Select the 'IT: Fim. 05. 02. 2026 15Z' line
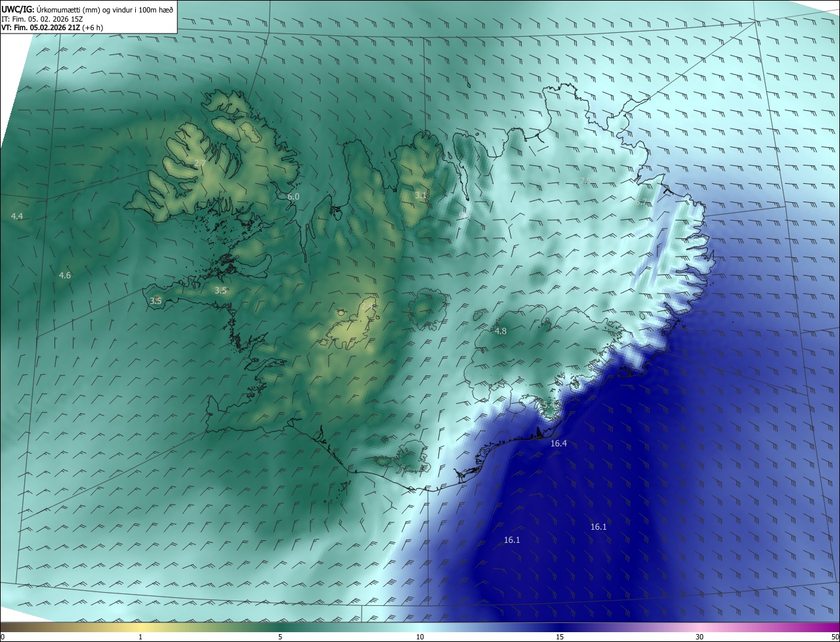 coord(42,19)
